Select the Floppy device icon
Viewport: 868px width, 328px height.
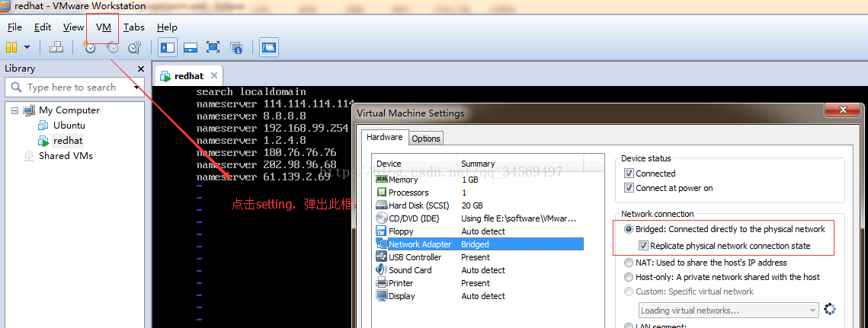point(381,231)
